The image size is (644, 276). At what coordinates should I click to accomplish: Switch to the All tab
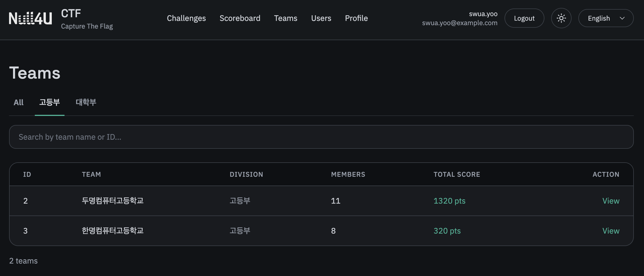point(19,102)
